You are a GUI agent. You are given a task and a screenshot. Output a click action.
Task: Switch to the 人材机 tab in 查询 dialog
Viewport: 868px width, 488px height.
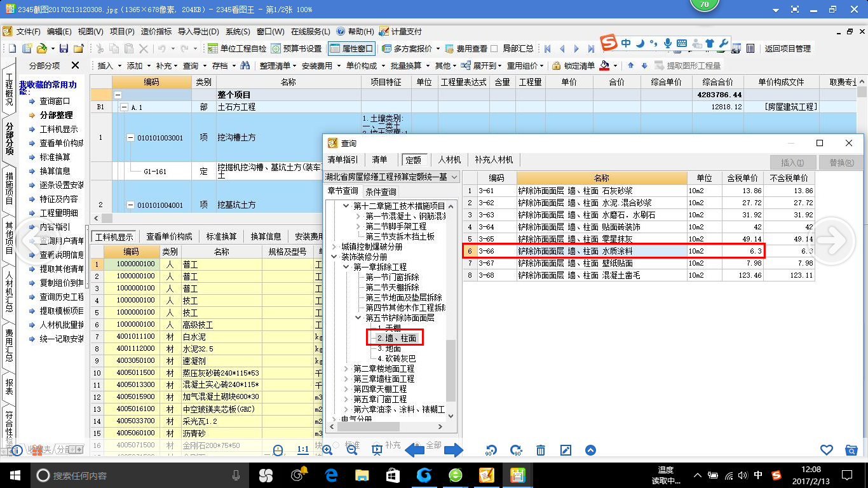coord(449,159)
